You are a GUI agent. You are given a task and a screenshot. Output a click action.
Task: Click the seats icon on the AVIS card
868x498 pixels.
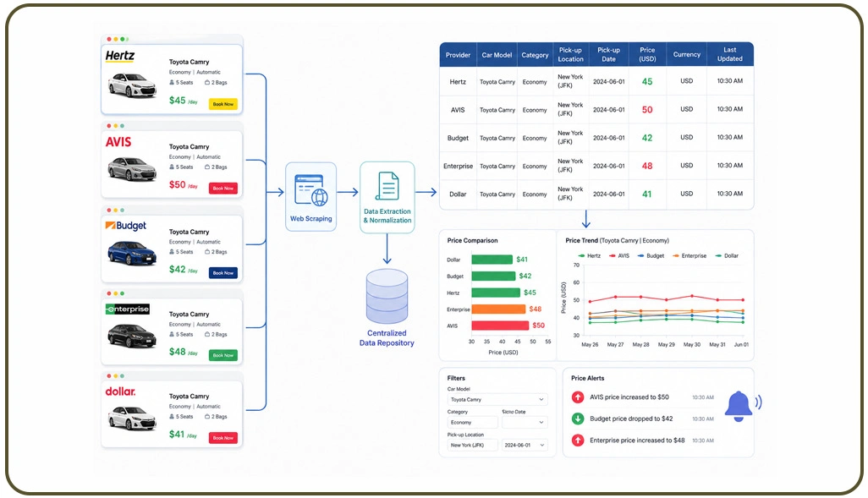point(172,167)
